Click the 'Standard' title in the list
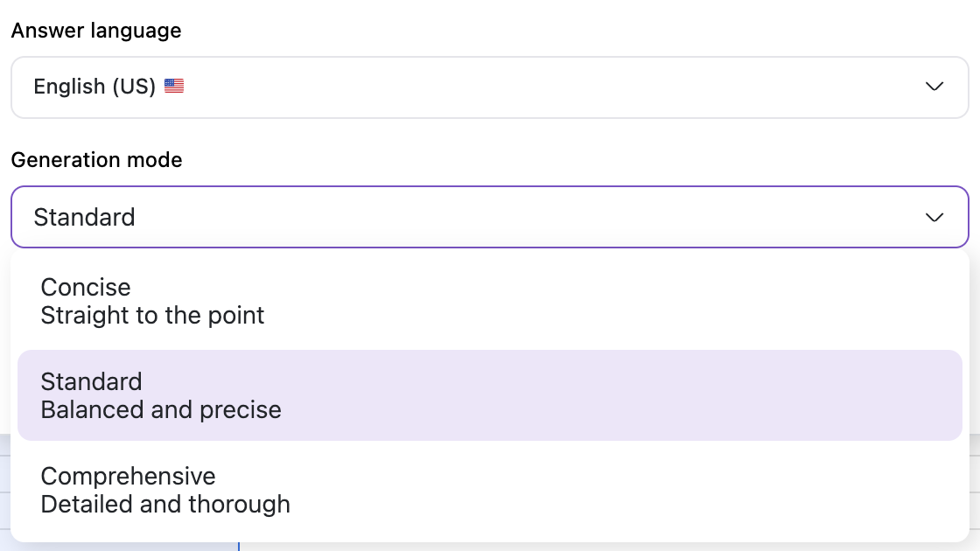Viewport: 980px width, 551px height. (x=91, y=381)
